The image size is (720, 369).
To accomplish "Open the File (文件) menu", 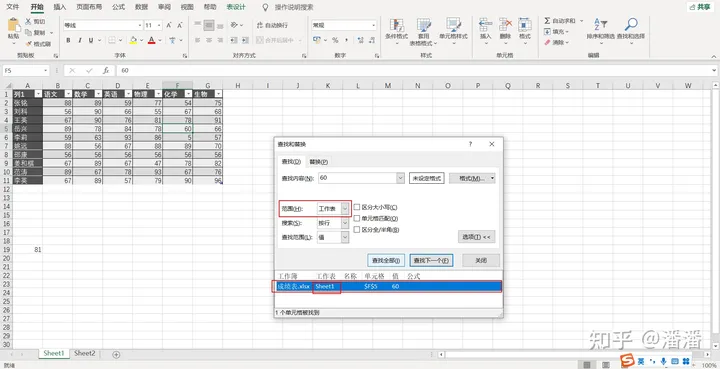I will tap(13, 7).
